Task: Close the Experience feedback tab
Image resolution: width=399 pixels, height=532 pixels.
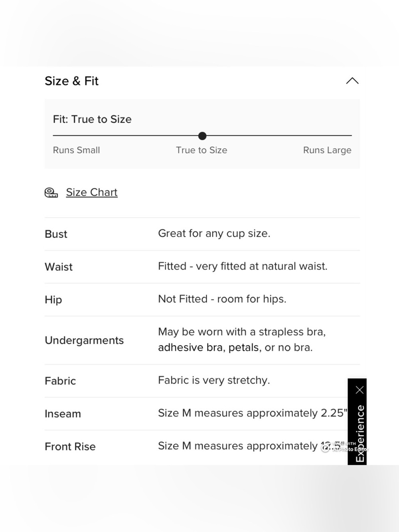Action: tap(359, 390)
